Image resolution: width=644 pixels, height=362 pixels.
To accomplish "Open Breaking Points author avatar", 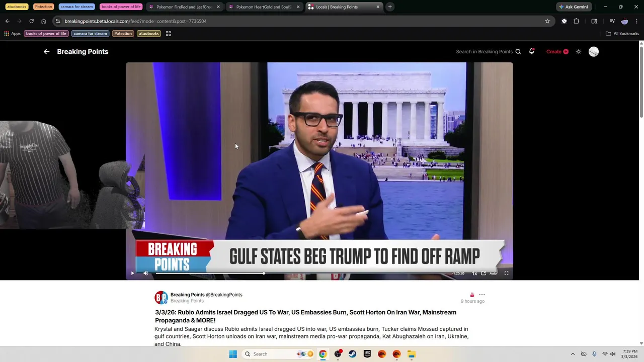I will (161, 298).
